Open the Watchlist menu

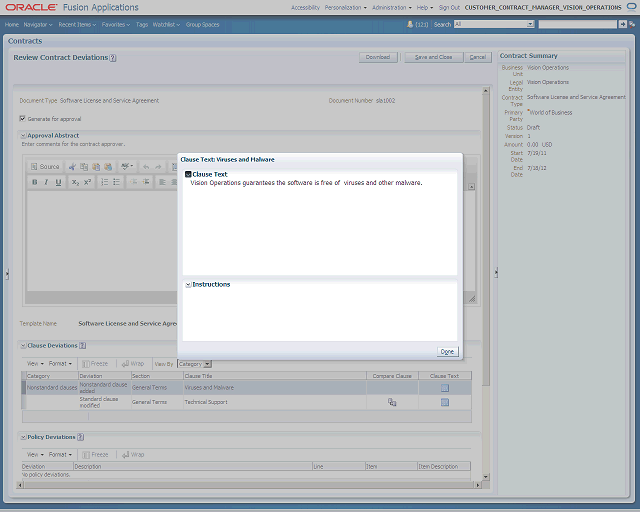pyautogui.click(x=166, y=24)
